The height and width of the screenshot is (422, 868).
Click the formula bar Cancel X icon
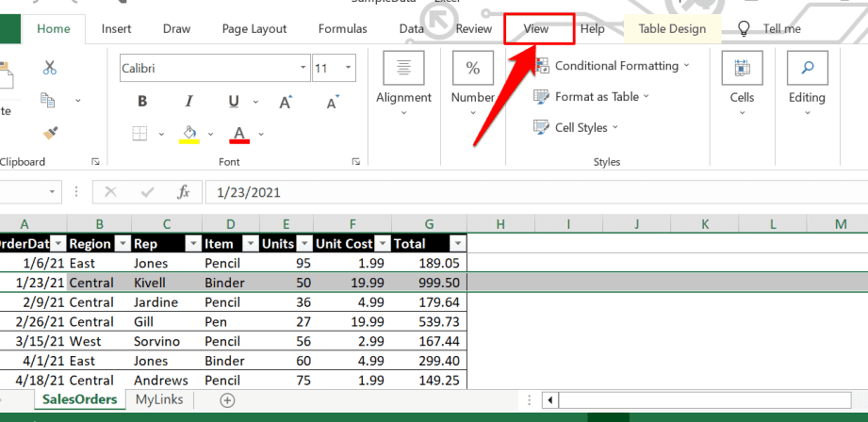click(110, 192)
